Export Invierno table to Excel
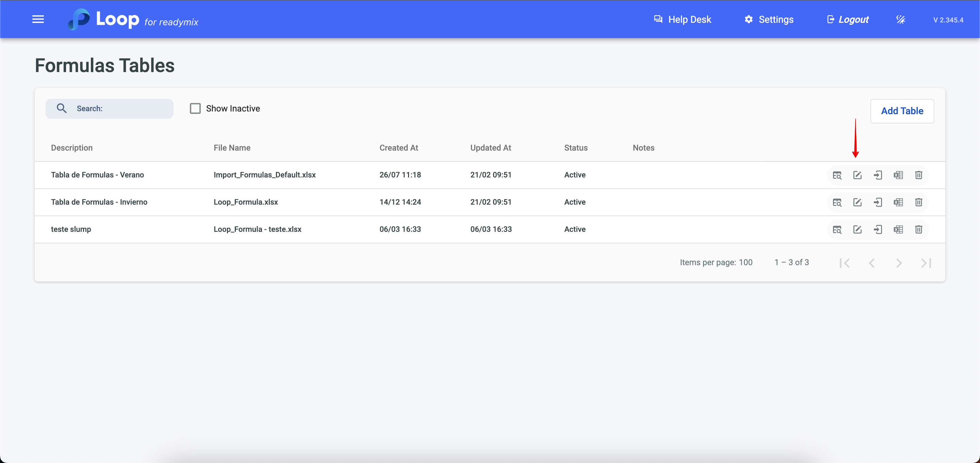Viewport: 980px width, 463px height. coord(898,202)
